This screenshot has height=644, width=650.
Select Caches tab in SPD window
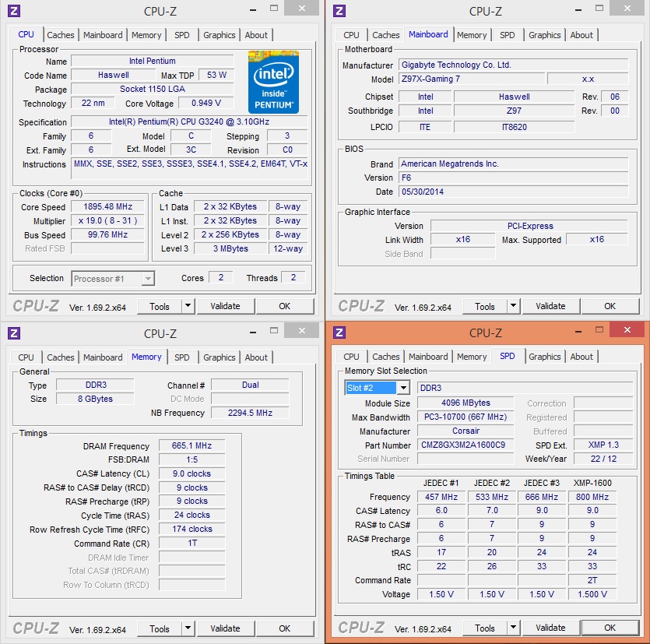coord(386,356)
